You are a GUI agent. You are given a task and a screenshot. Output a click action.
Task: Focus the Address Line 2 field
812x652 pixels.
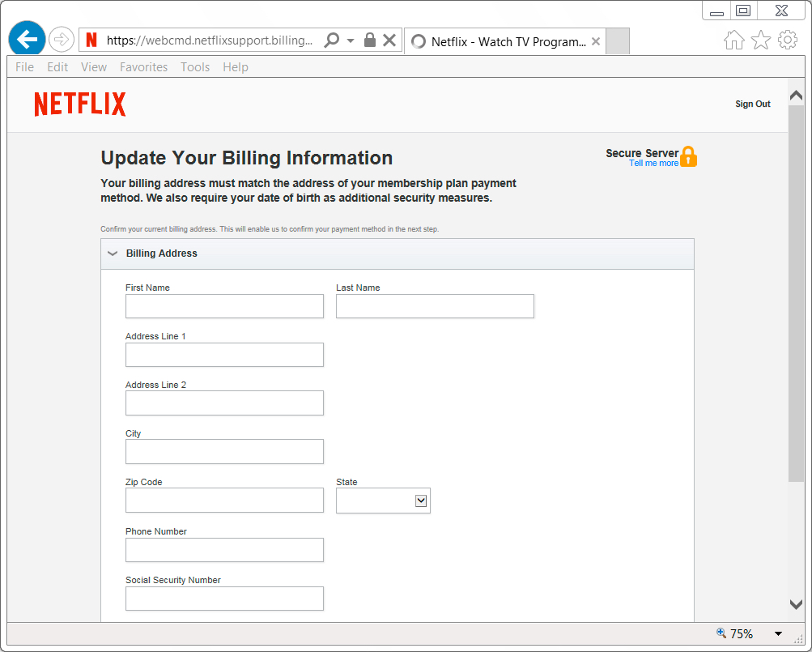[x=224, y=403]
